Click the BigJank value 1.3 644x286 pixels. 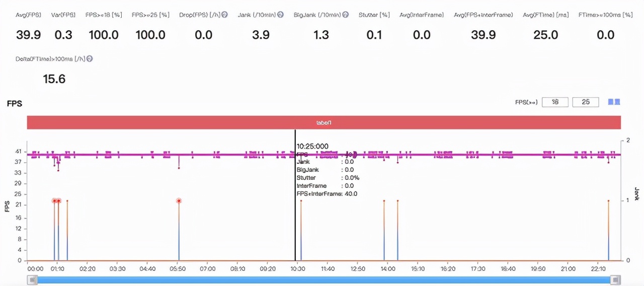click(321, 35)
